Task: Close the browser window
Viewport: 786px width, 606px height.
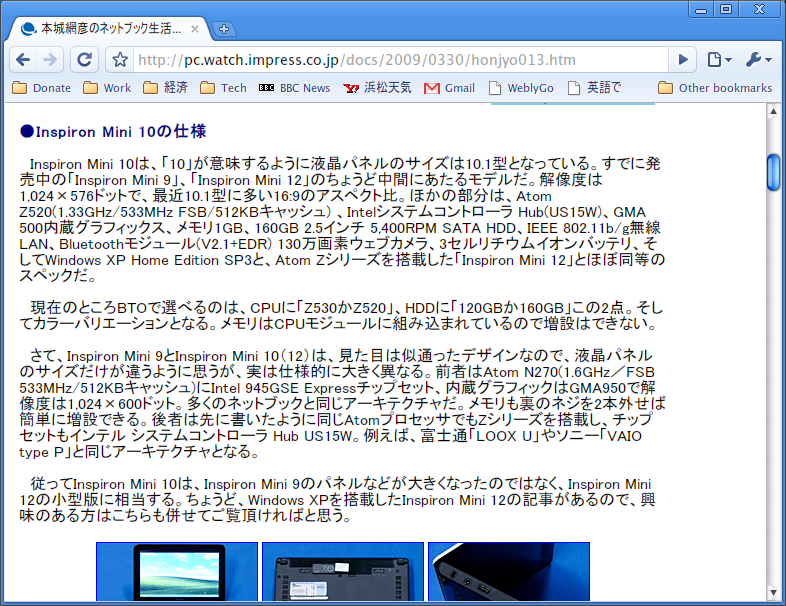Action: coord(759,10)
